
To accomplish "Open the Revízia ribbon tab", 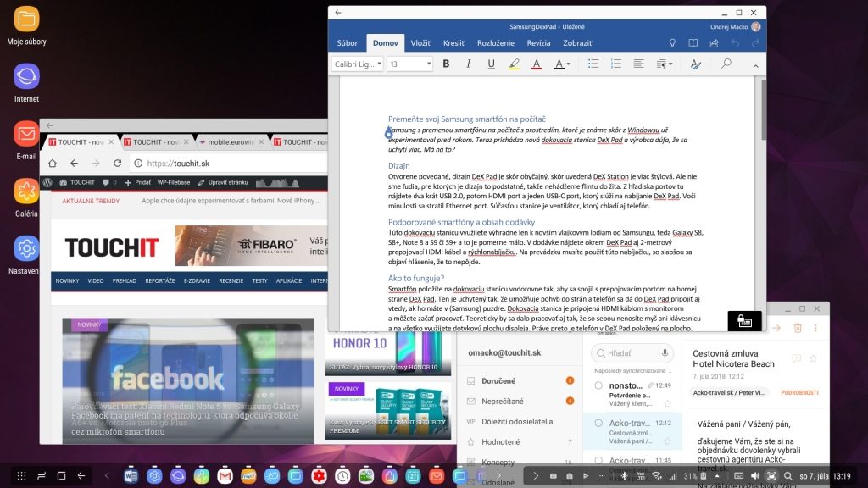I will tap(538, 42).
